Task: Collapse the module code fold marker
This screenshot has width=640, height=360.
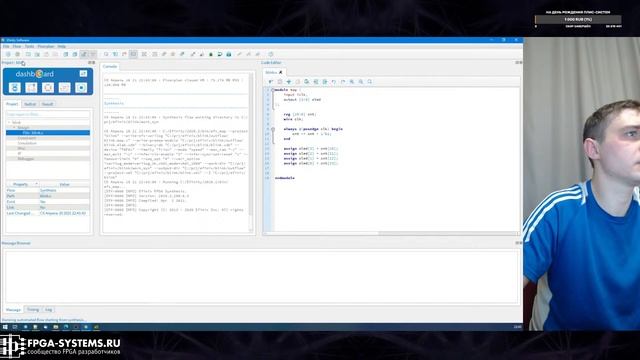Action: coord(273,90)
